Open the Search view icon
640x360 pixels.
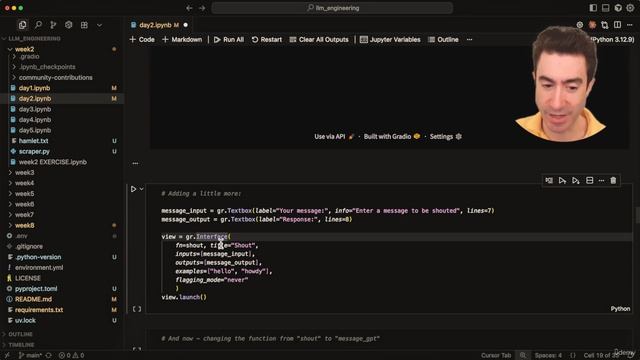pos(38,25)
